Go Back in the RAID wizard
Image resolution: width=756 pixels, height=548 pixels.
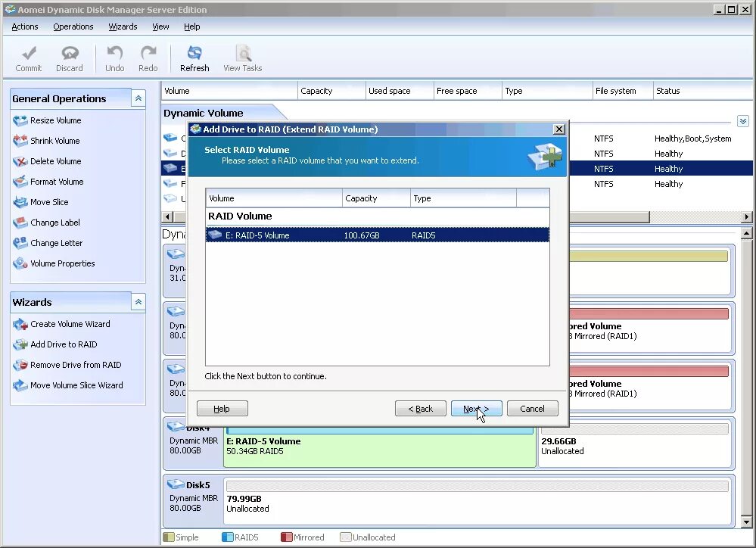coord(421,409)
